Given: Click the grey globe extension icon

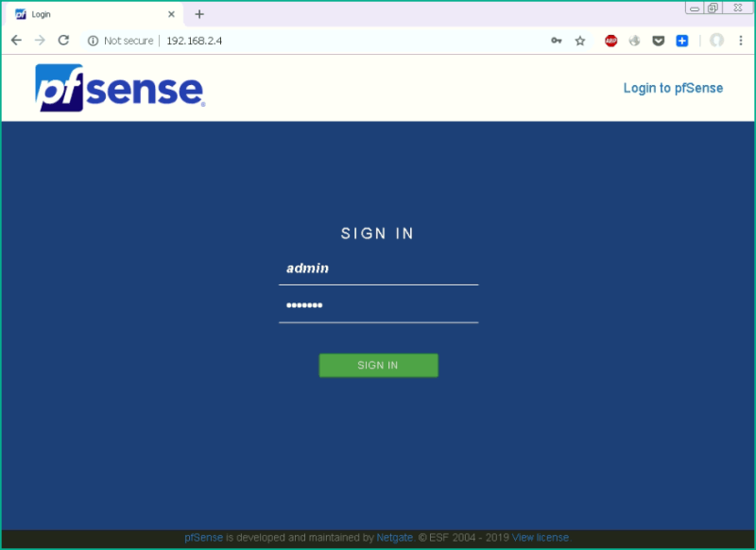Looking at the screenshot, I should click(x=634, y=41).
